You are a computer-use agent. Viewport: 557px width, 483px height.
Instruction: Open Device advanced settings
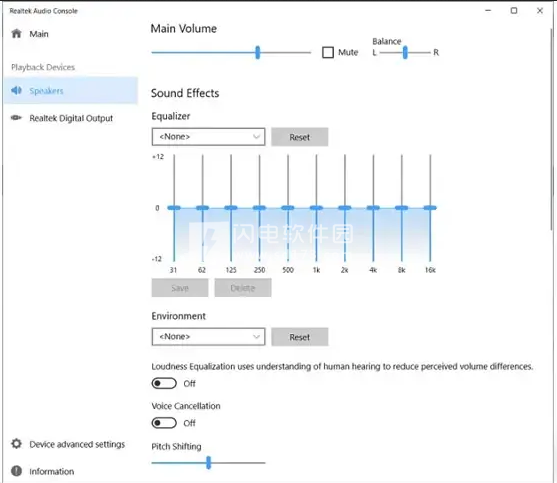tap(77, 444)
